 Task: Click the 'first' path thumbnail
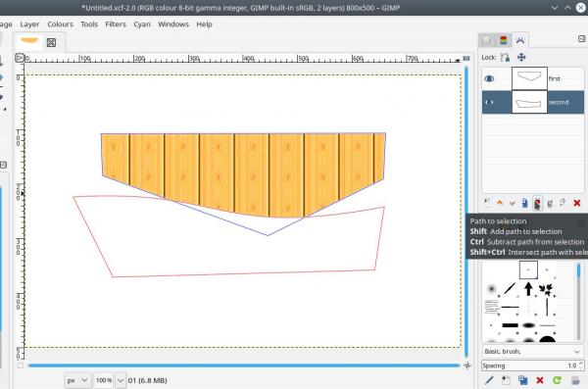coord(529,78)
